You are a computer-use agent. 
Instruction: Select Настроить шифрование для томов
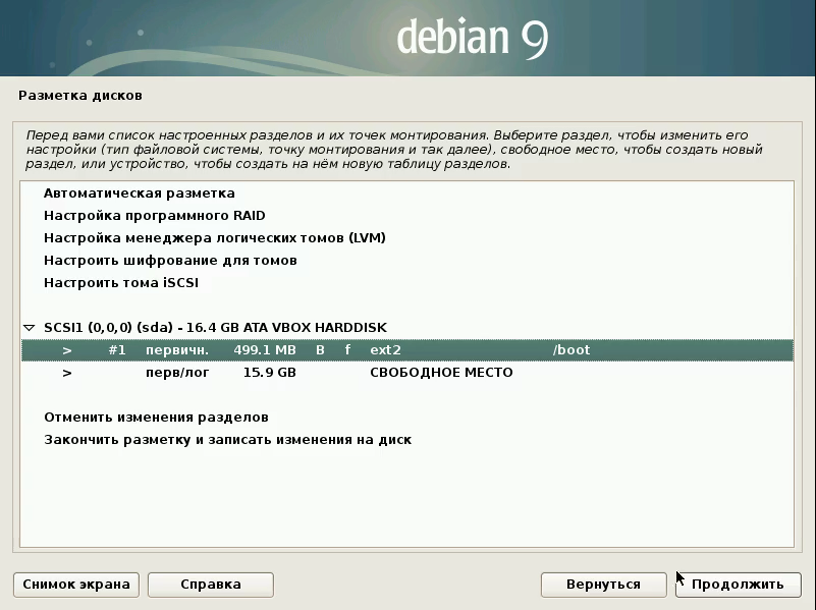click(170, 260)
